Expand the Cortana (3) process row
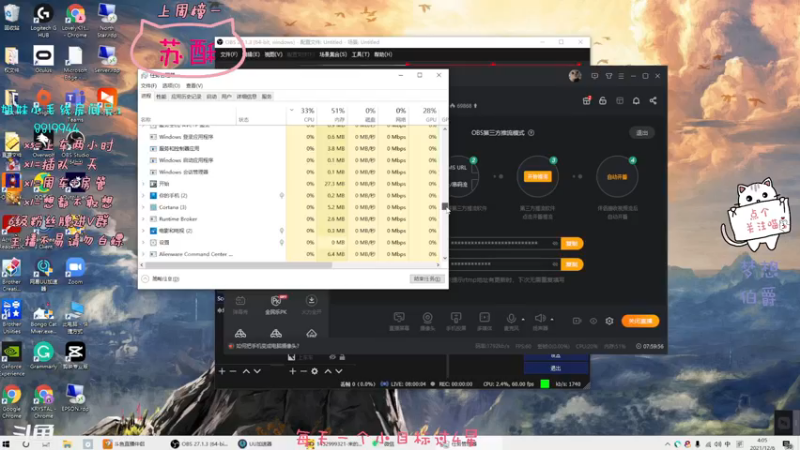The width and height of the screenshot is (800, 450). [x=143, y=207]
